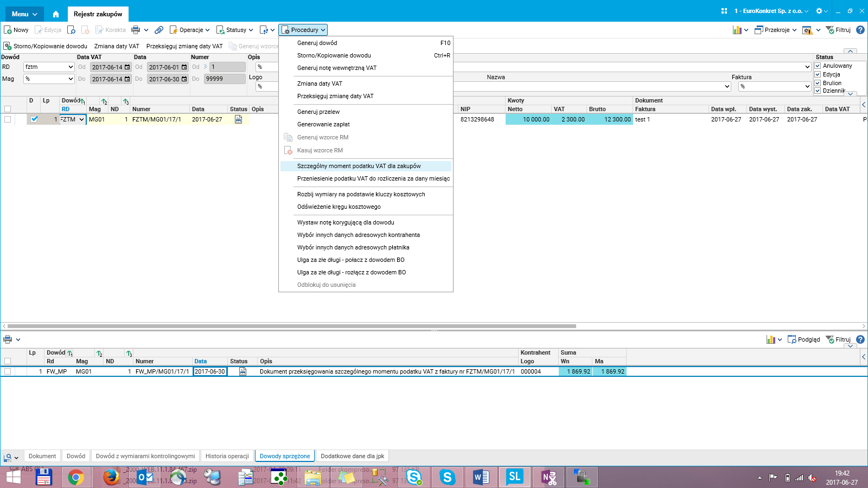Open help with top question mark icon
This screenshot has width=868, height=488.
pyautogui.click(x=860, y=30)
